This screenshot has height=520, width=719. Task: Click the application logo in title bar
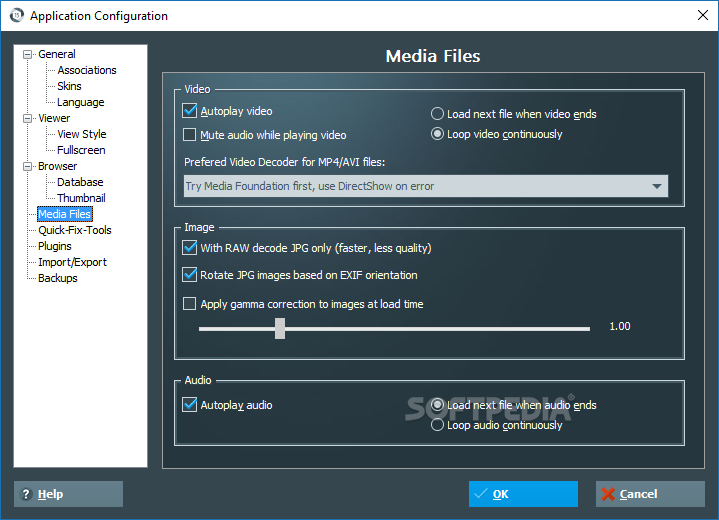pos(17,15)
